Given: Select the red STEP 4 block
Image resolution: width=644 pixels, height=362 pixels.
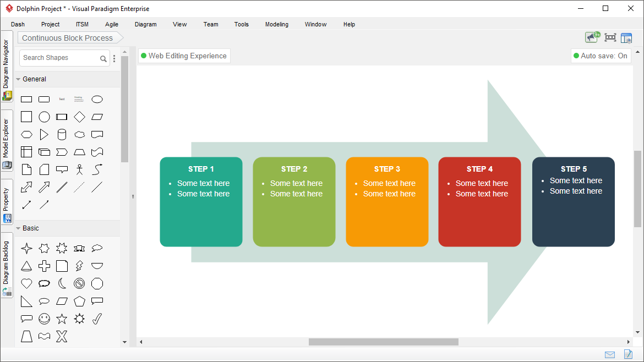Looking at the screenshot, I should pos(480,202).
